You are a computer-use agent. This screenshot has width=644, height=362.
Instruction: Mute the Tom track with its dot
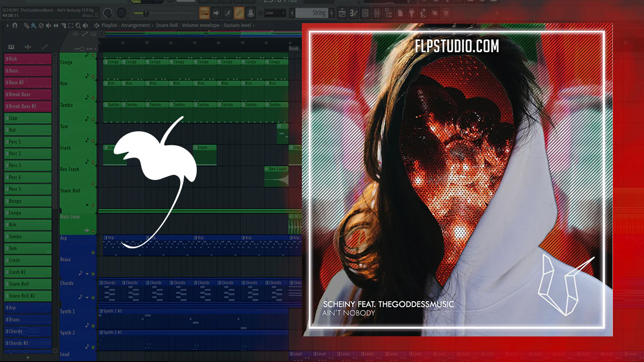(x=93, y=141)
